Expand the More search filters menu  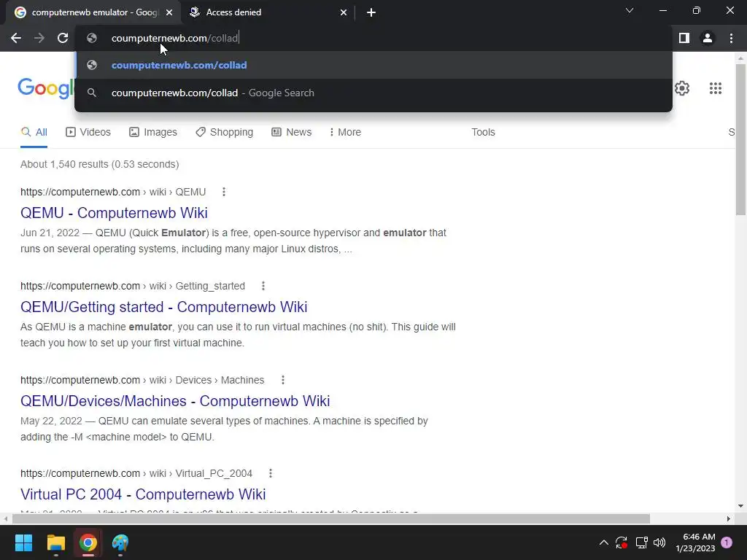[345, 133]
